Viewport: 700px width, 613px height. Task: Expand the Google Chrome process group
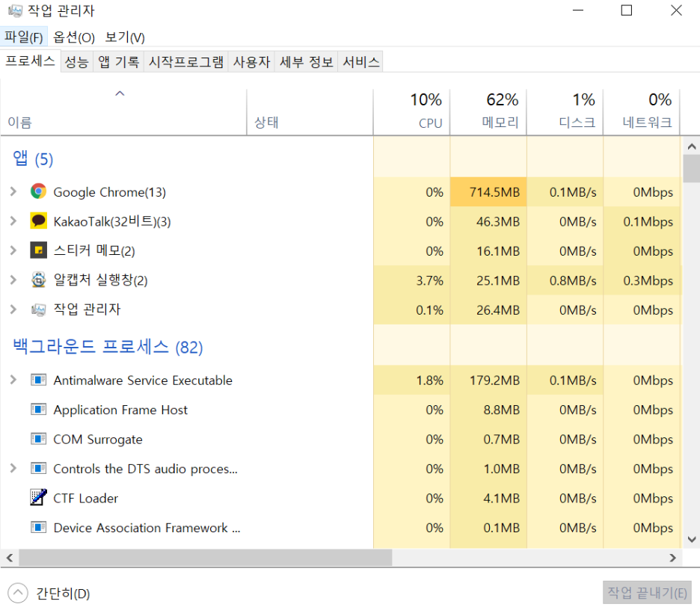[x=13, y=191]
